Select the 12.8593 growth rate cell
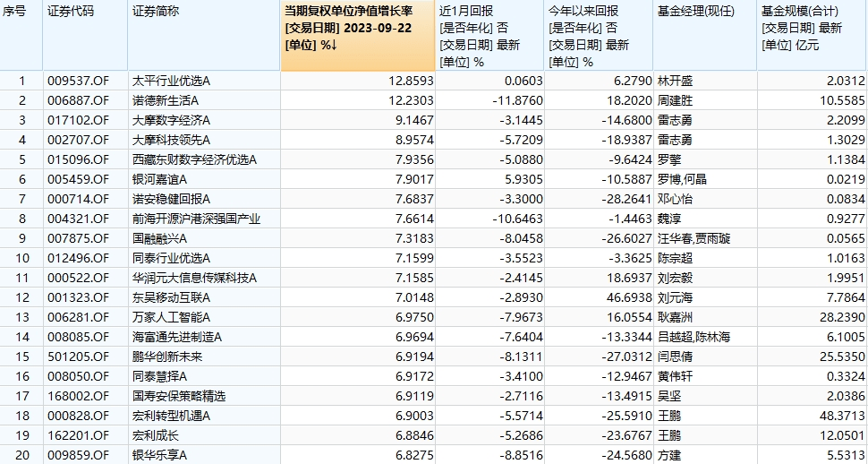868x464 pixels. pos(413,81)
